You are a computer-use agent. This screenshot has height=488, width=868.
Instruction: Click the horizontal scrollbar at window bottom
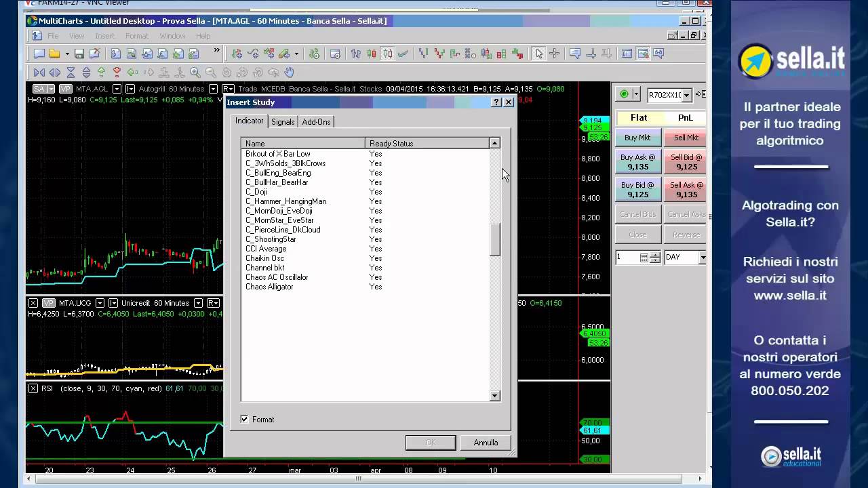pos(358,479)
